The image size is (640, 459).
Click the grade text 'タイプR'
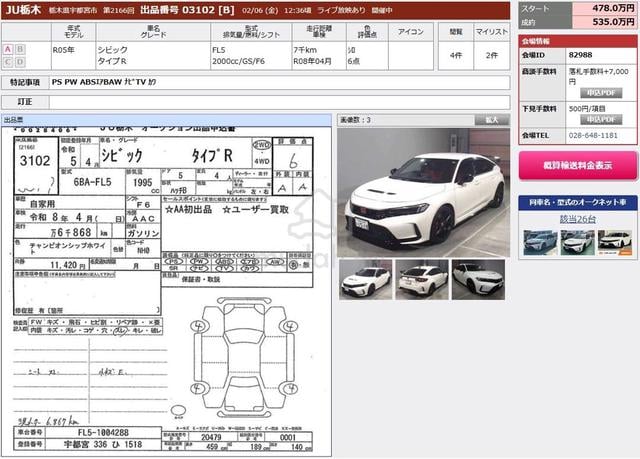tap(112, 61)
